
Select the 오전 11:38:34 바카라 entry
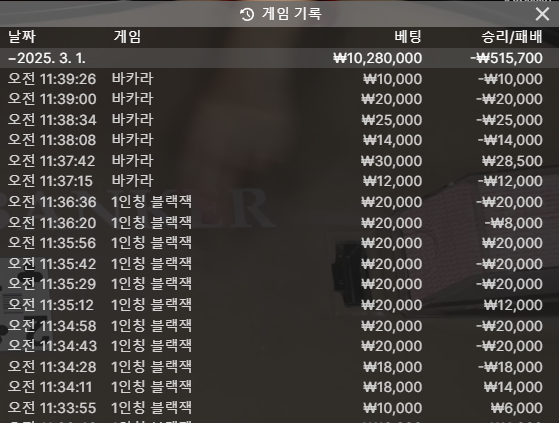point(280,120)
